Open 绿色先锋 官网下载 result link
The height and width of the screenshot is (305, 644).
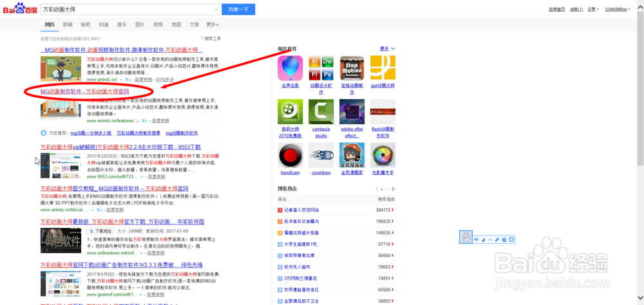pos(122,264)
